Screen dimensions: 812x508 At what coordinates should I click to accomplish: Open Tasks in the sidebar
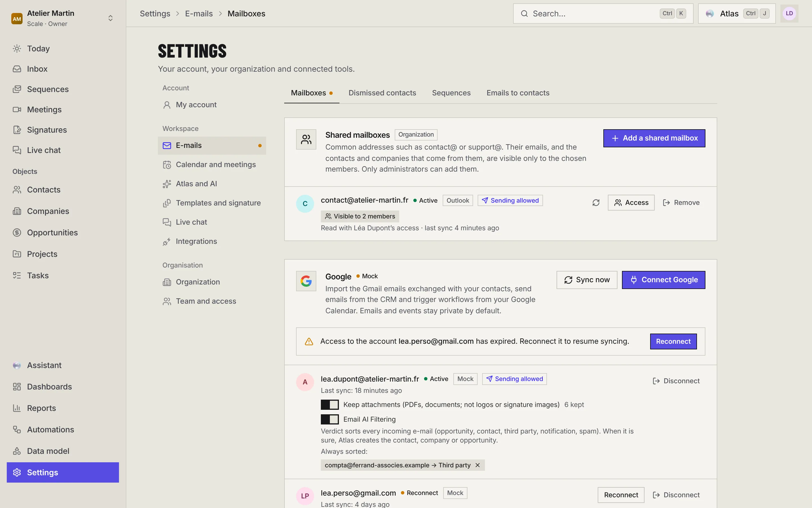(63, 275)
